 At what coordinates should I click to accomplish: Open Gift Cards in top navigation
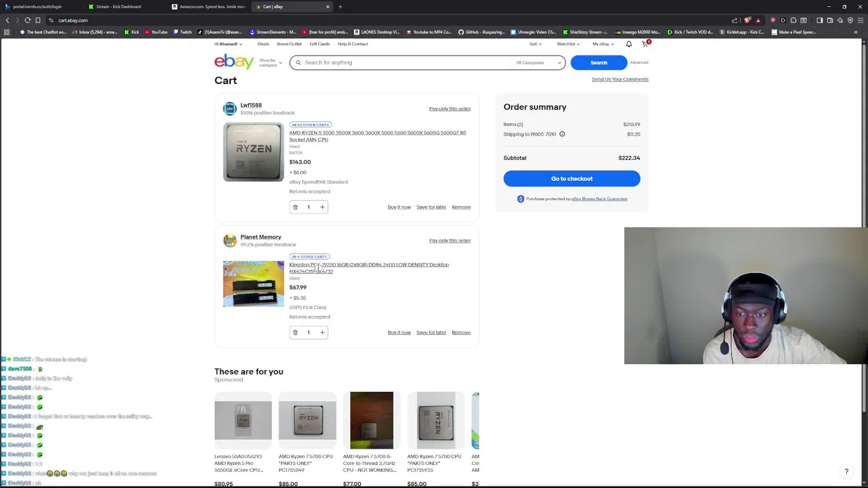319,44
